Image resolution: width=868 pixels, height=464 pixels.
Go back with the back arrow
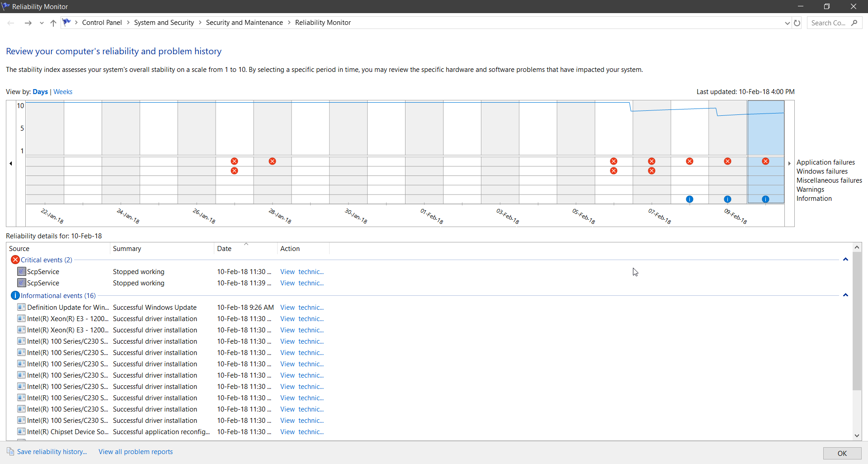(11, 23)
